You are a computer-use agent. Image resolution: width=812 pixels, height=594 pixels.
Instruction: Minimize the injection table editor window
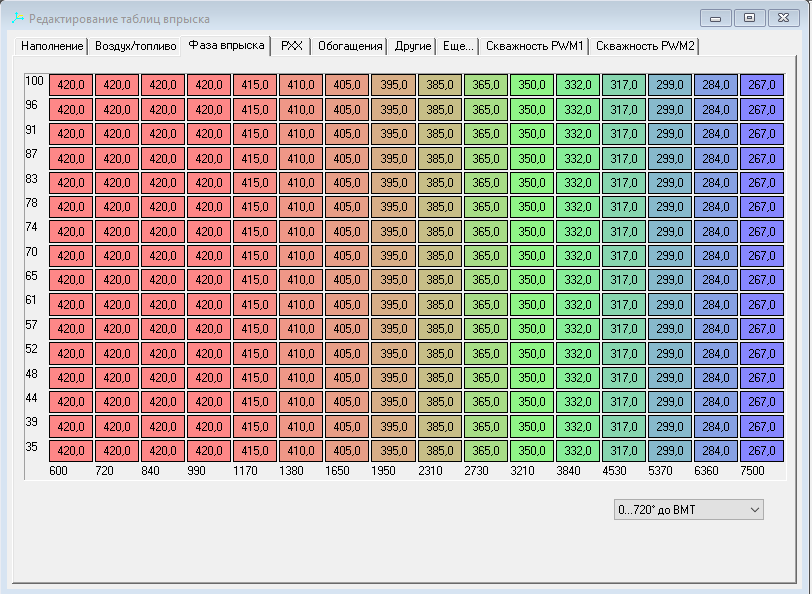(x=716, y=18)
